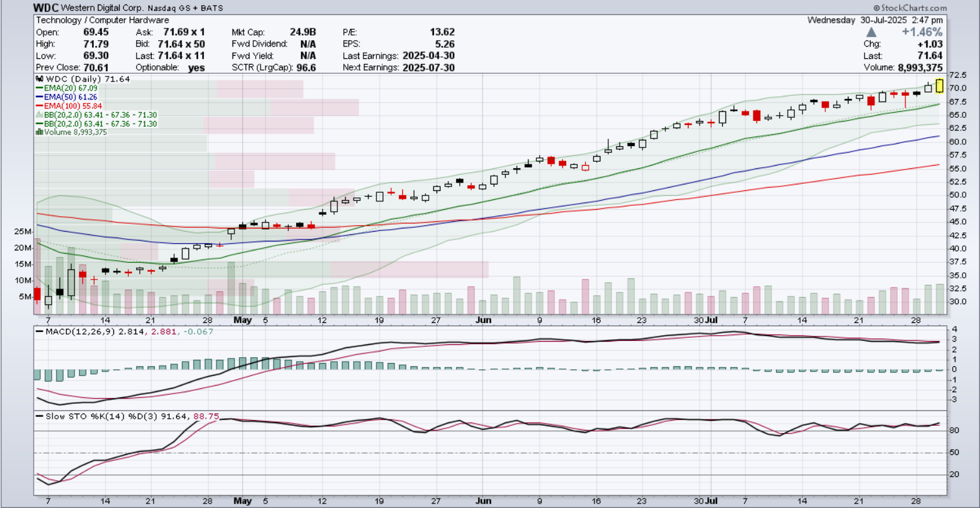Select the Open value 69.45
This screenshot has height=508, width=980.
tap(96, 32)
